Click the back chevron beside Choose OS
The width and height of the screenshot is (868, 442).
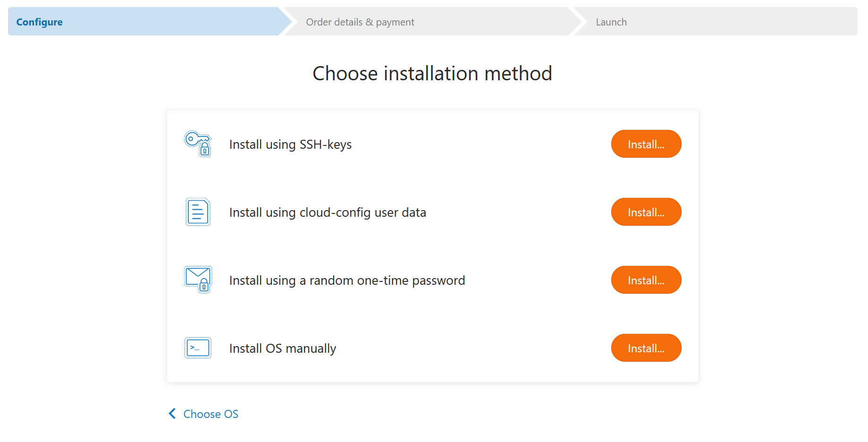pos(172,414)
